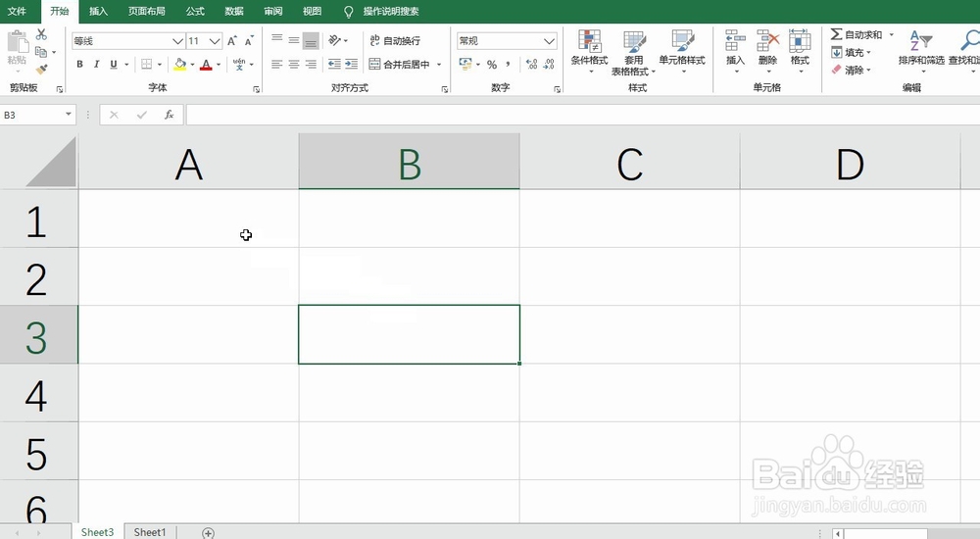
Task: Select cell C2 in the grid
Action: tap(629, 276)
